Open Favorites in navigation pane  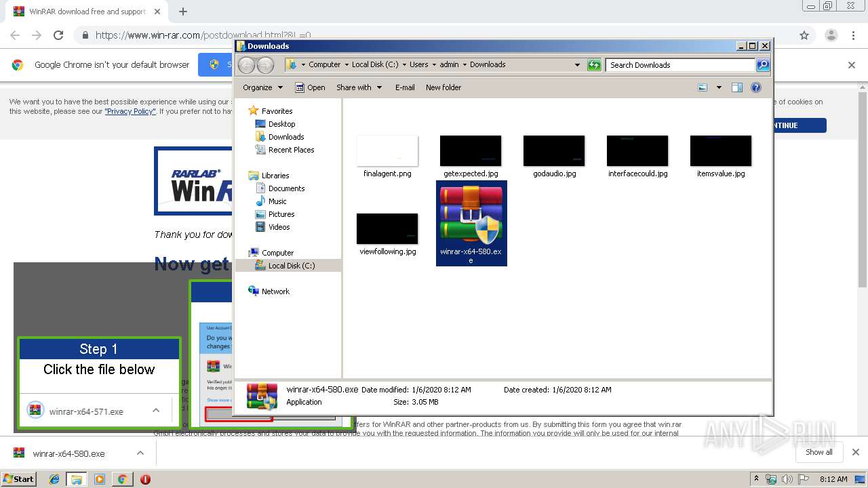coord(277,111)
